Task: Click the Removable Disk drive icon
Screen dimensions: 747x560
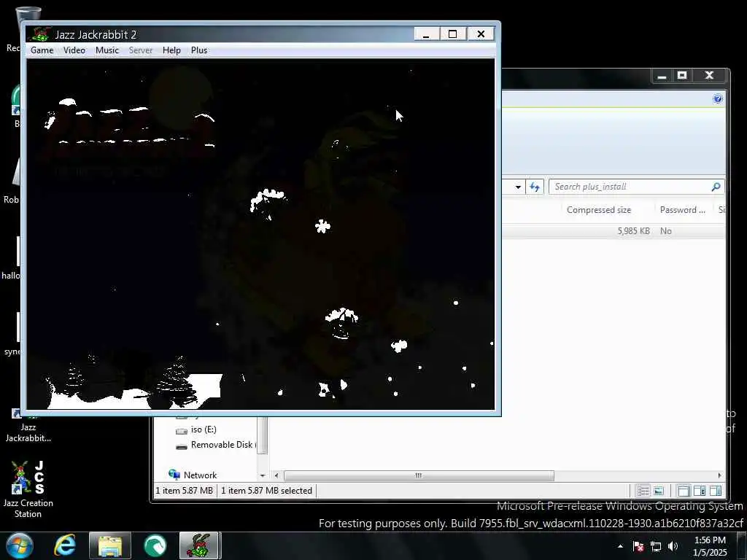Action: click(182, 446)
